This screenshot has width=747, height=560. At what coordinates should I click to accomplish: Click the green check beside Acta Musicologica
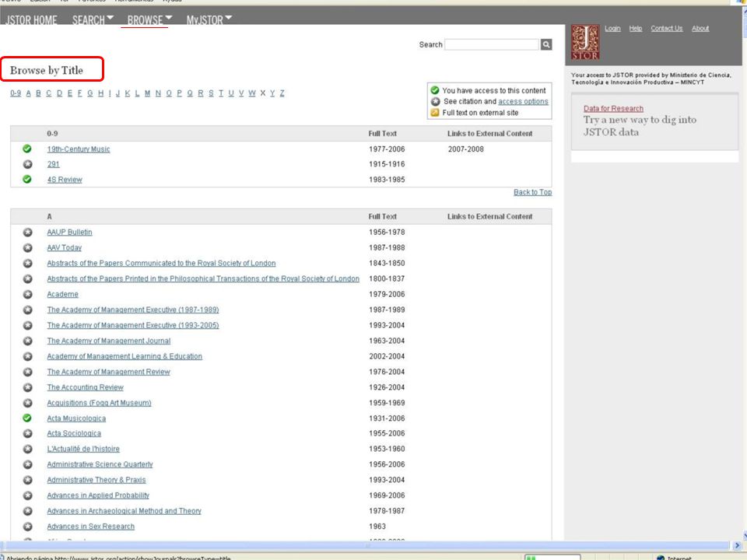click(27, 418)
